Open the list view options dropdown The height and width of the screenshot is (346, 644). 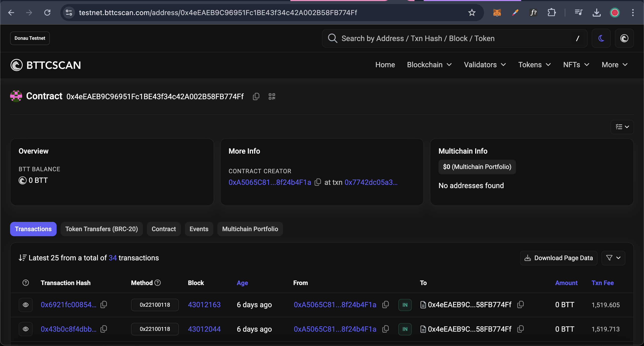[x=622, y=127]
